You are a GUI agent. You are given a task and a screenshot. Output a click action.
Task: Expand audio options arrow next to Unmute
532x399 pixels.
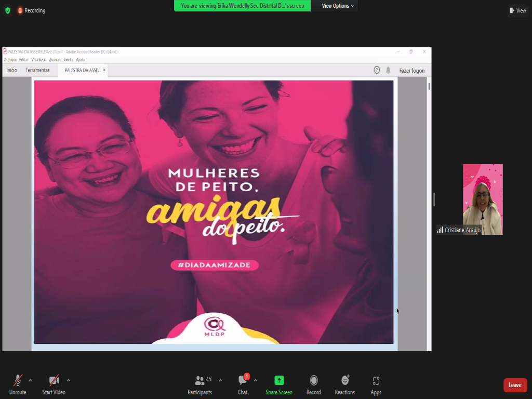click(30, 380)
